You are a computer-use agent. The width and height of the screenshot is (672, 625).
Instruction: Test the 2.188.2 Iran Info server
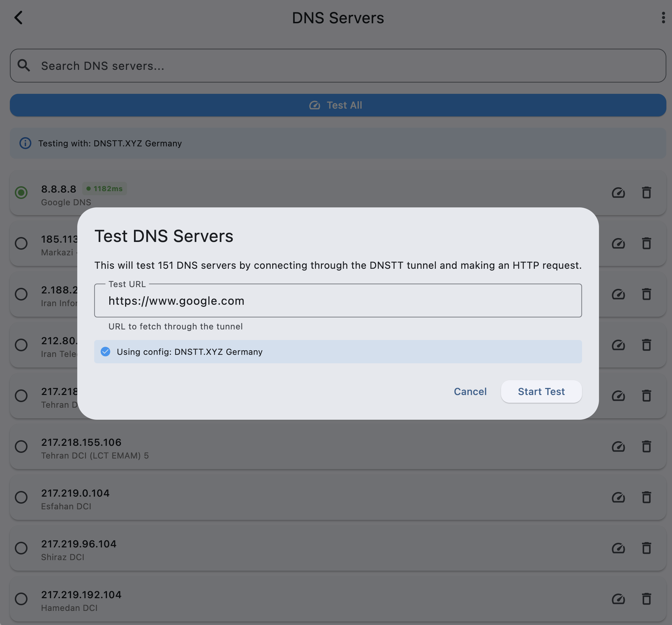(618, 295)
